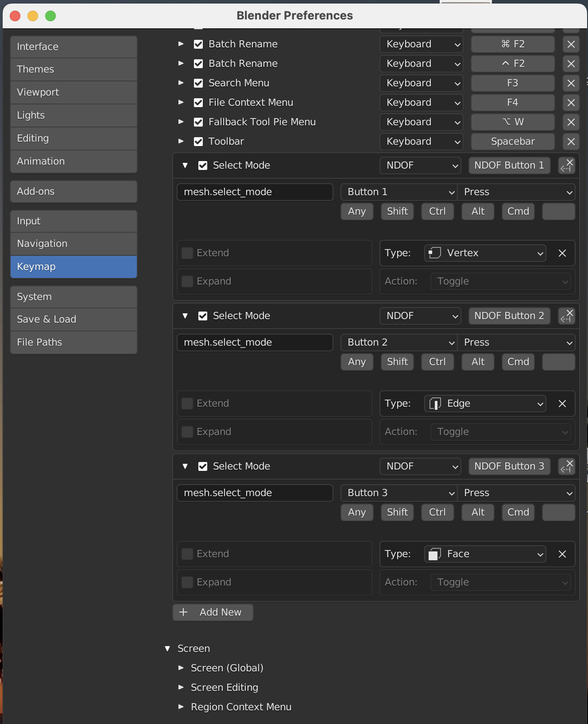588x724 pixels.
Task: Expand Screen Editing keymap
Action: click(181, 687)
